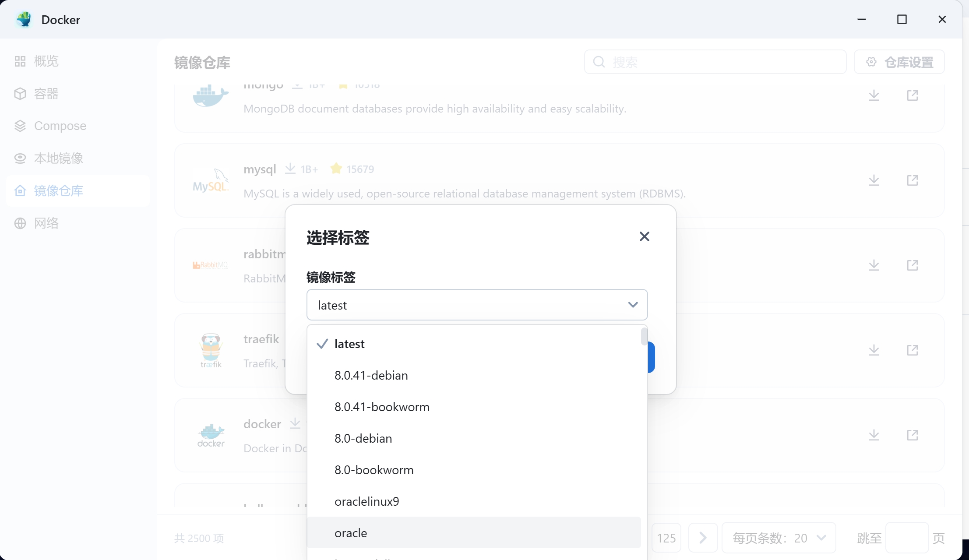Open docker external link icon

913,435
